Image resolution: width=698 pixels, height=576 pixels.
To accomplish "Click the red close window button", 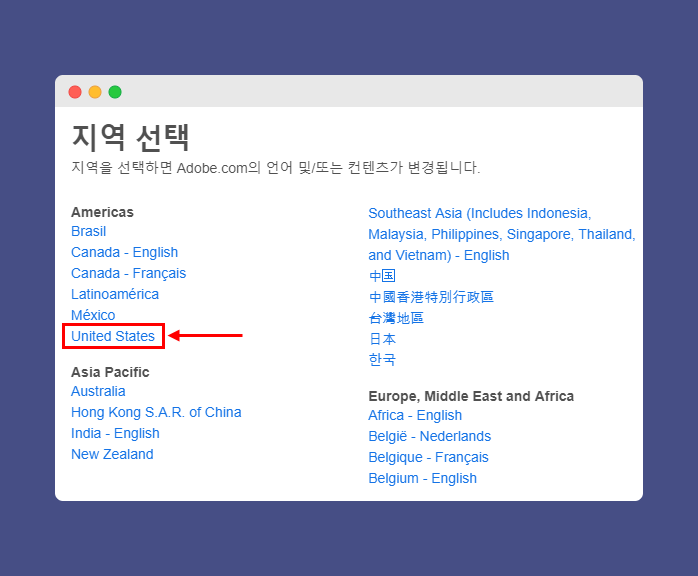I will [75, 92].
